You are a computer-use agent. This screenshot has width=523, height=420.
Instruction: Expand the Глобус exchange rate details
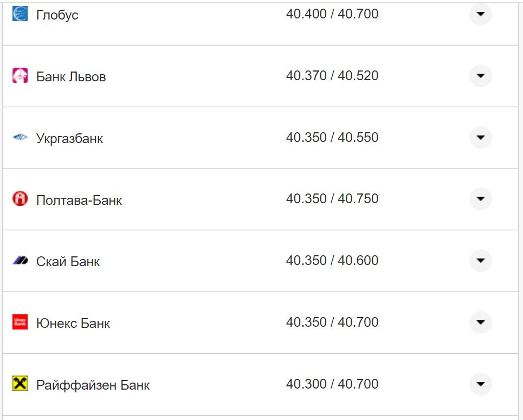point(480,14)
